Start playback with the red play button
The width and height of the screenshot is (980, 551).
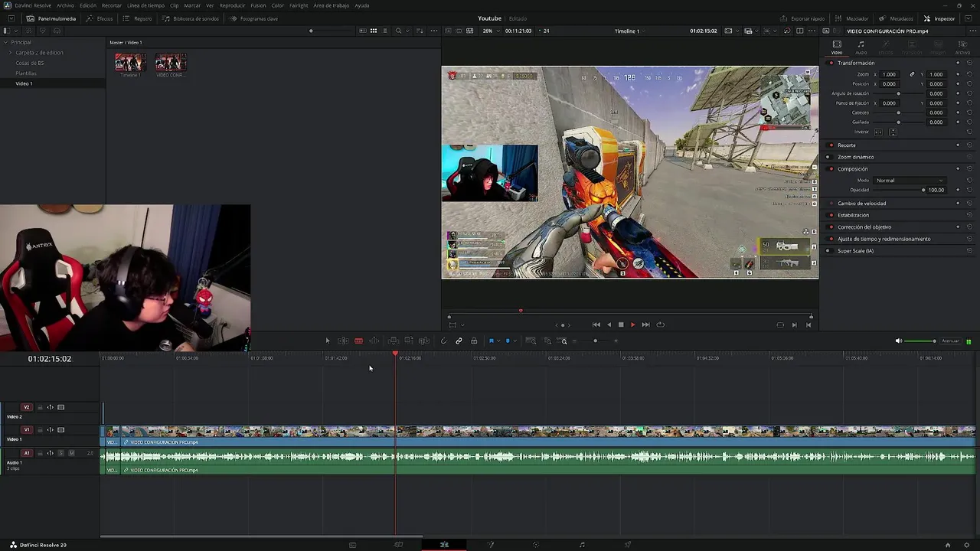click(x=632, y=324)
